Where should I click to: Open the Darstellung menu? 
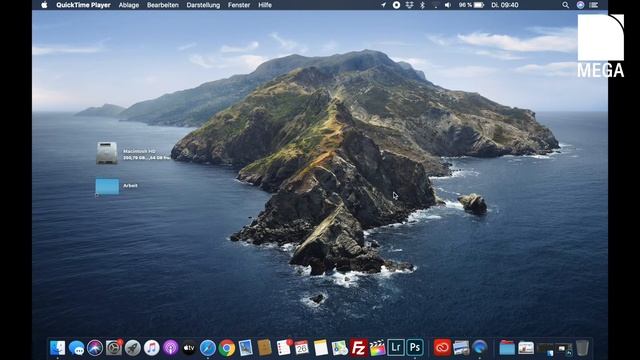tap(203, 5)
